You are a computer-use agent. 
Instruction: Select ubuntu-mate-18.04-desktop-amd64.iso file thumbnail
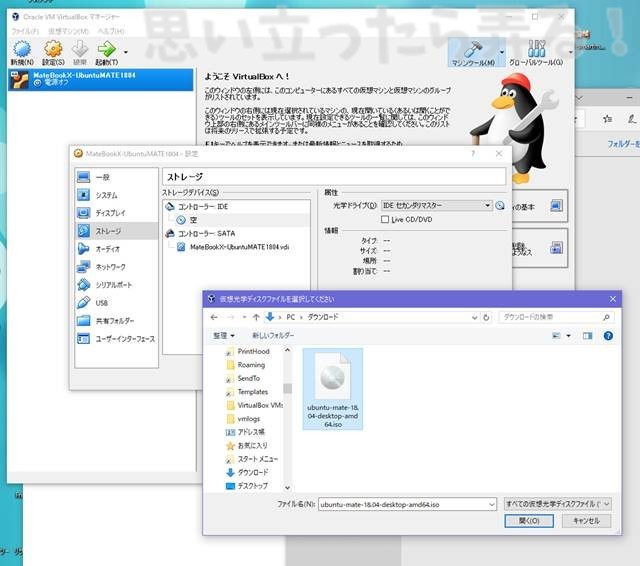point(333,389)
